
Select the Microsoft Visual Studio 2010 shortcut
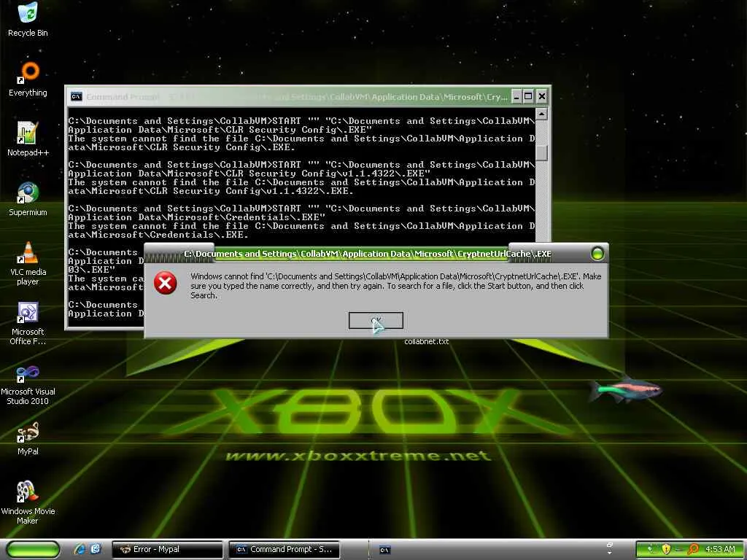[28, 384]
